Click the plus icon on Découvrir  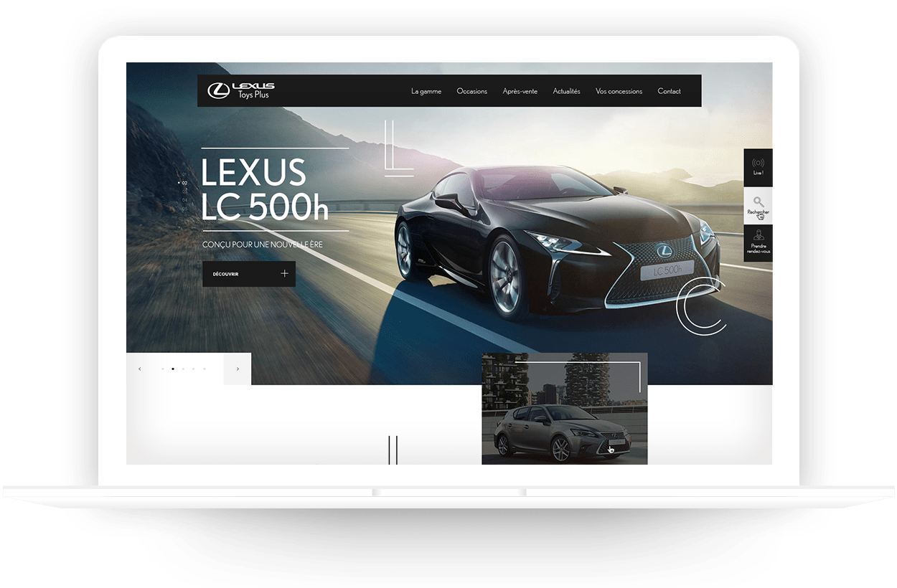[284, 274]
